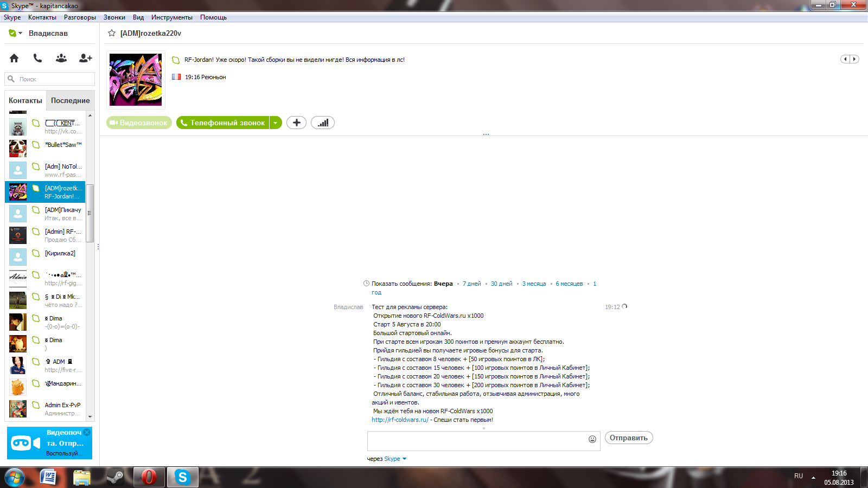The height and width of the screenshot is (488, 868).
Task: Open Разговоры menu
Action: (x=80, y=17)
